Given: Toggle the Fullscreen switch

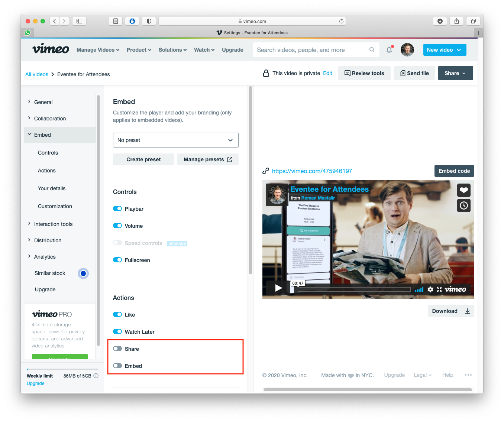Looking at the screenshot, I should click(117, 260).
